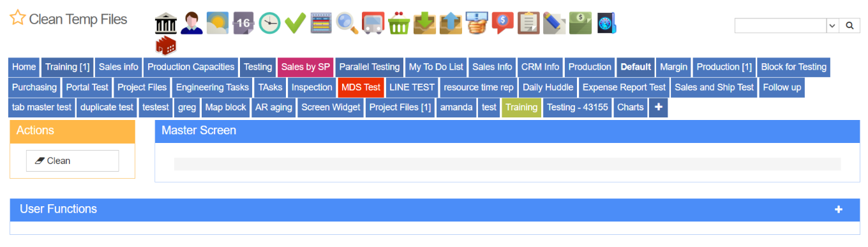Open the Daily Huddle tab

click(548, 87)
